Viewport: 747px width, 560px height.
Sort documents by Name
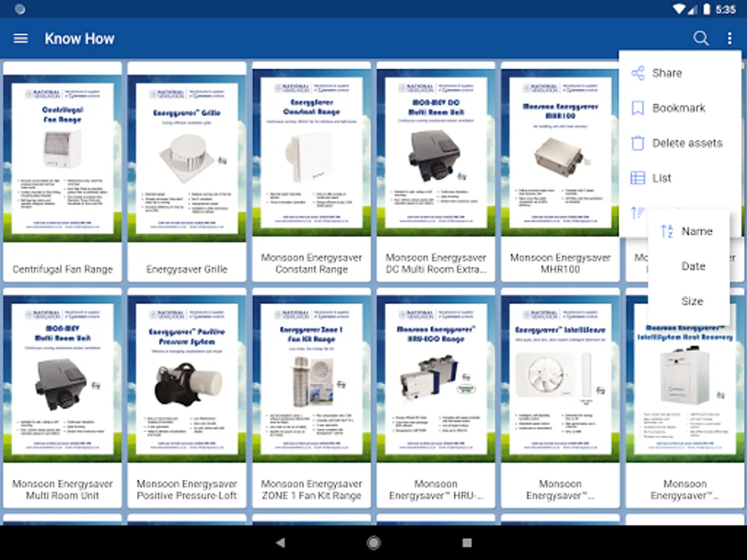(x=688, y=231)
